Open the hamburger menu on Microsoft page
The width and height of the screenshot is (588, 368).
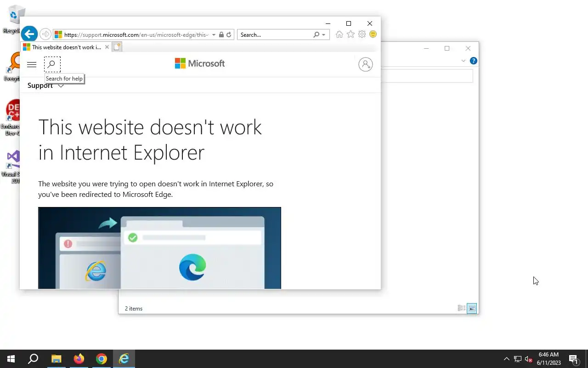[x=32, y=64]
